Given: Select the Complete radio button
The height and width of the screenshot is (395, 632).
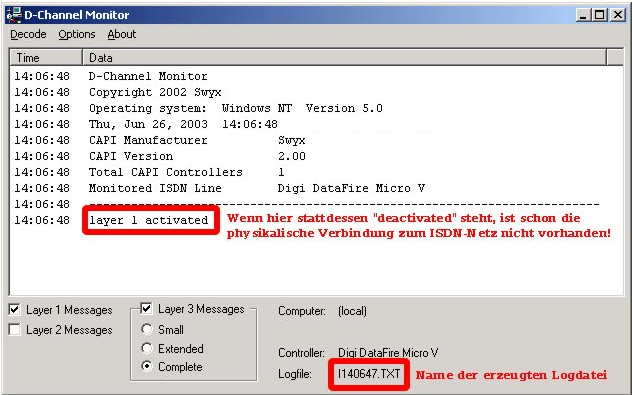Looking at the screenshot, I should [x=147, y=366].
